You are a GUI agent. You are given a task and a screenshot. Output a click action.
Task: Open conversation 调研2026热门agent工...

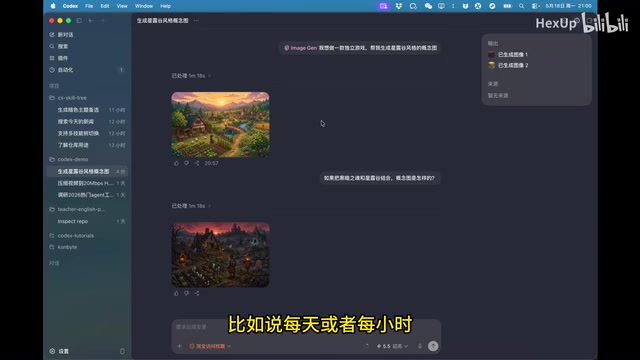pos(87,195)
